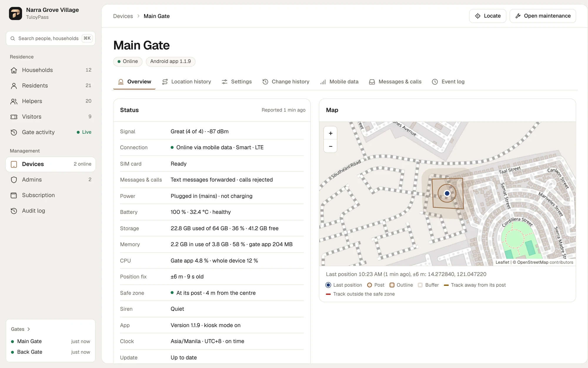
Task: Switch to the Location history tab
Action: pyautogui.click(x=187, y=82)
